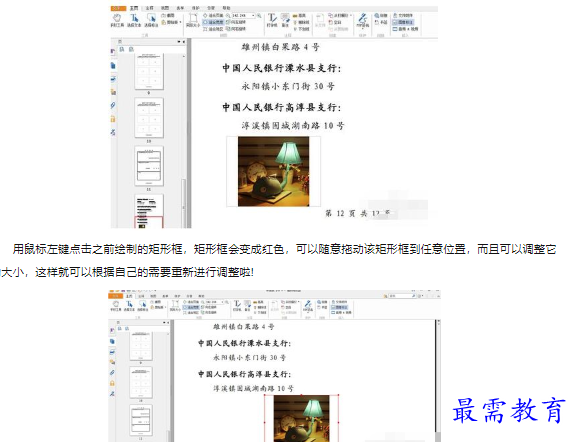
Task: Click 永阳镇小东门街 30 号 in top document
Action: coord(288,86)
